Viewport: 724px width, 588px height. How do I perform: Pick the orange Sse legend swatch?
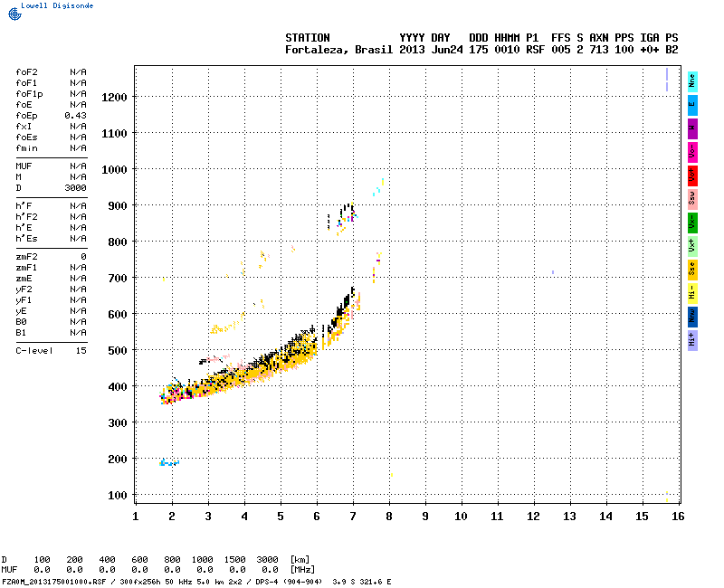point(692,269)
